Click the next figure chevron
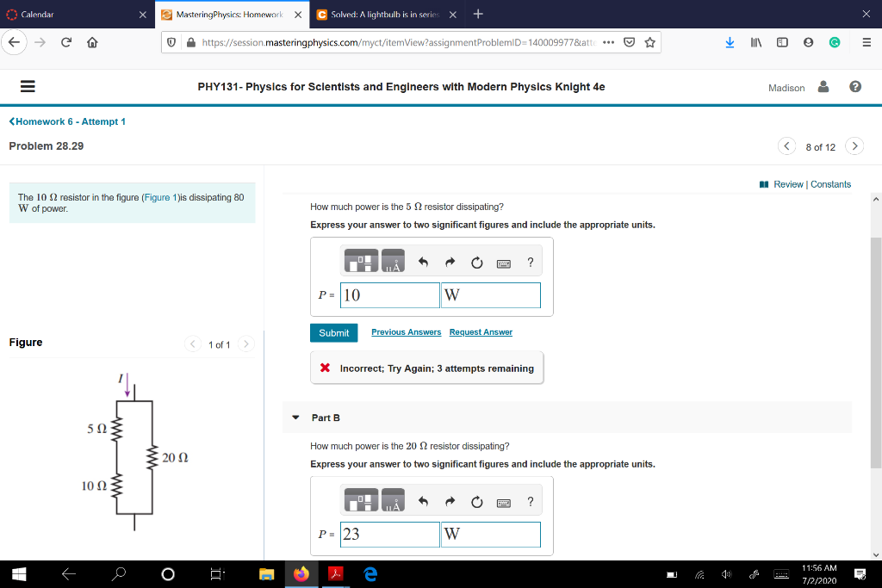Image resolution: width=882 pixels, height=588 pixels. 245,343
